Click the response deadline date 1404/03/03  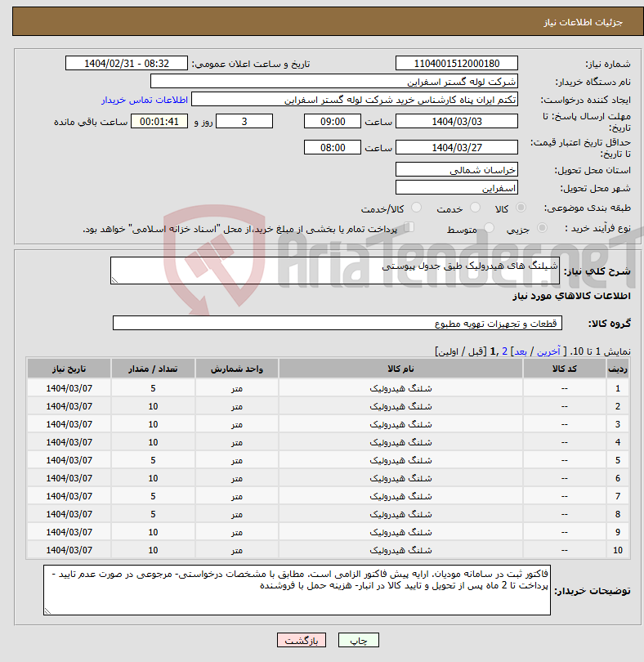pos(457,121)
